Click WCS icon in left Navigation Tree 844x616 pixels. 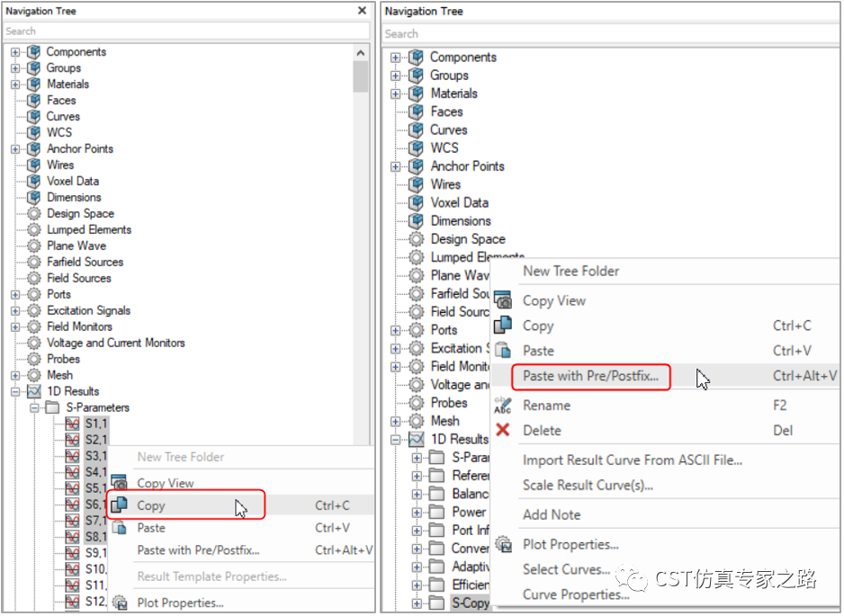coord(34,132)
